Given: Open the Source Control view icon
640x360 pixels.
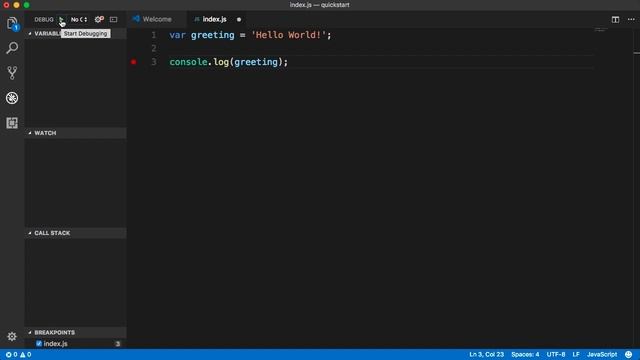Looking at the screenshot, I should (12, 73).
